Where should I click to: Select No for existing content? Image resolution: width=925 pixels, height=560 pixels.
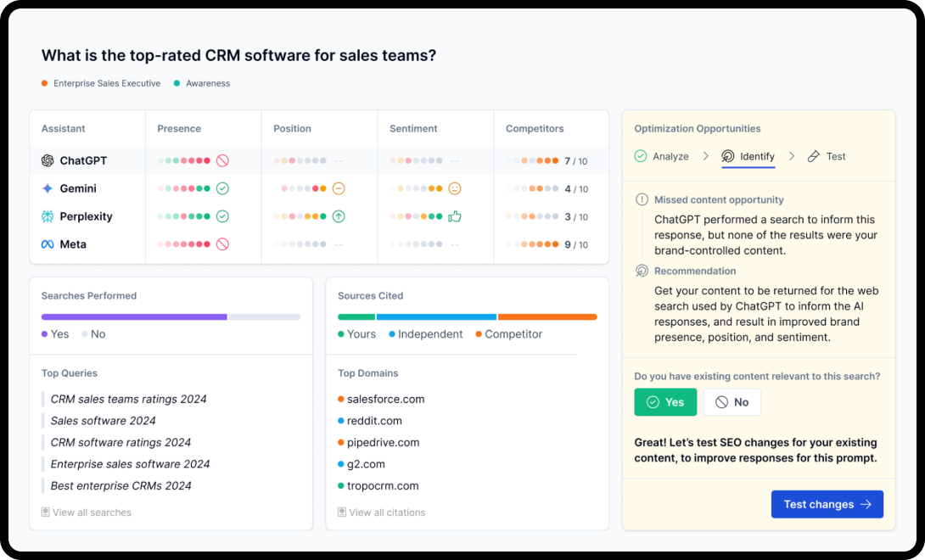pyautogui.click(x=732, y=402)
